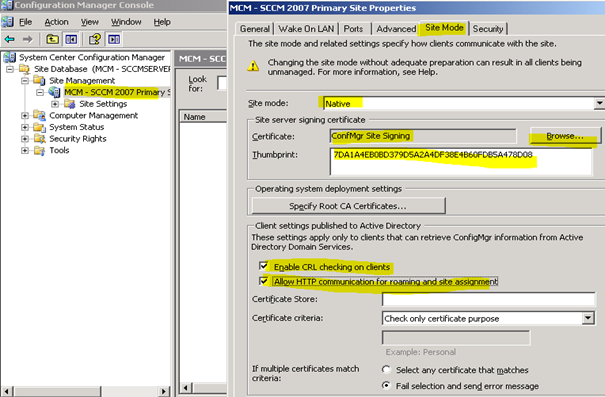
Task: Click the Browse... certificate button
Action: pos(565,136)
